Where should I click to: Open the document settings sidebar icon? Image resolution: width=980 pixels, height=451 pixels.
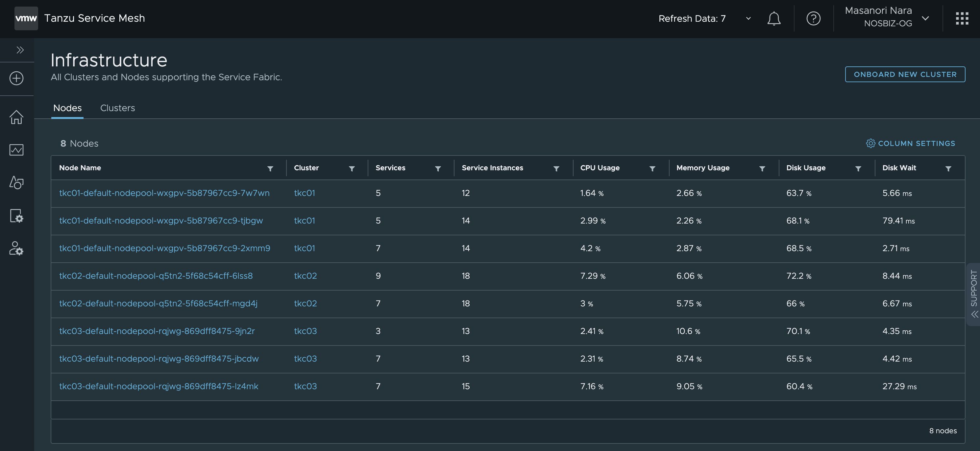coord(16,216)
